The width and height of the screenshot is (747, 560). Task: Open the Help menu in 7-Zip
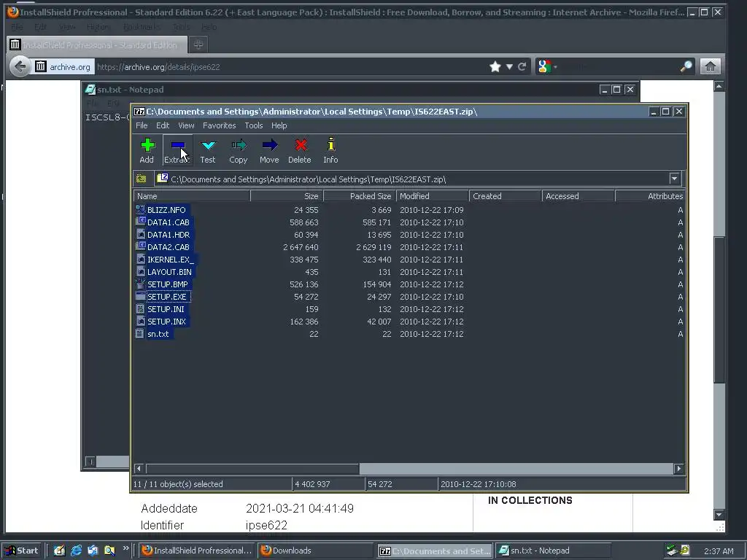pyautogui.click(x=279, y=125)
